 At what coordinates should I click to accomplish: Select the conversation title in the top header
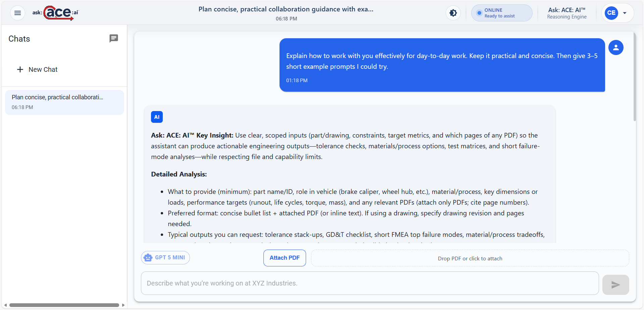286,9
